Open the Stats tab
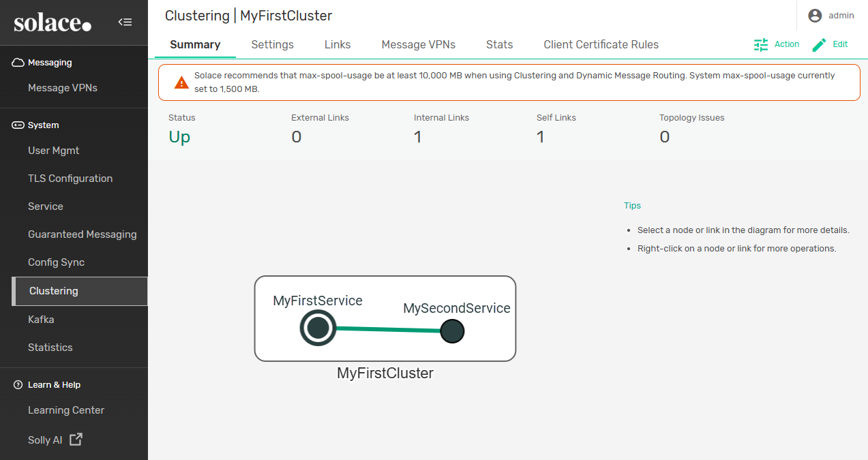 click(x=499, y=44)
